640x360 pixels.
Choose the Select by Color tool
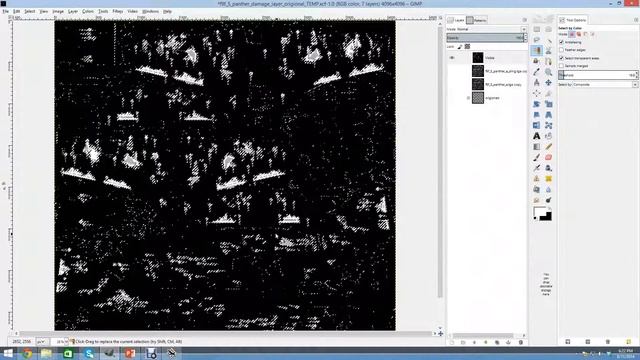(537, 51)
